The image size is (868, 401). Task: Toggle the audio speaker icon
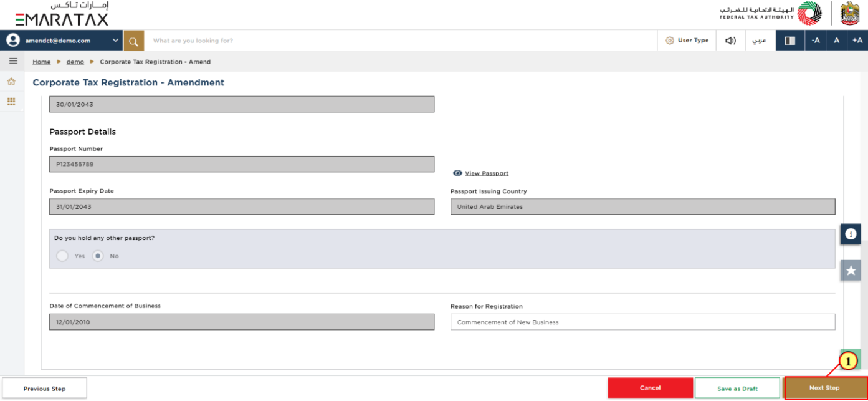point(730,41)
